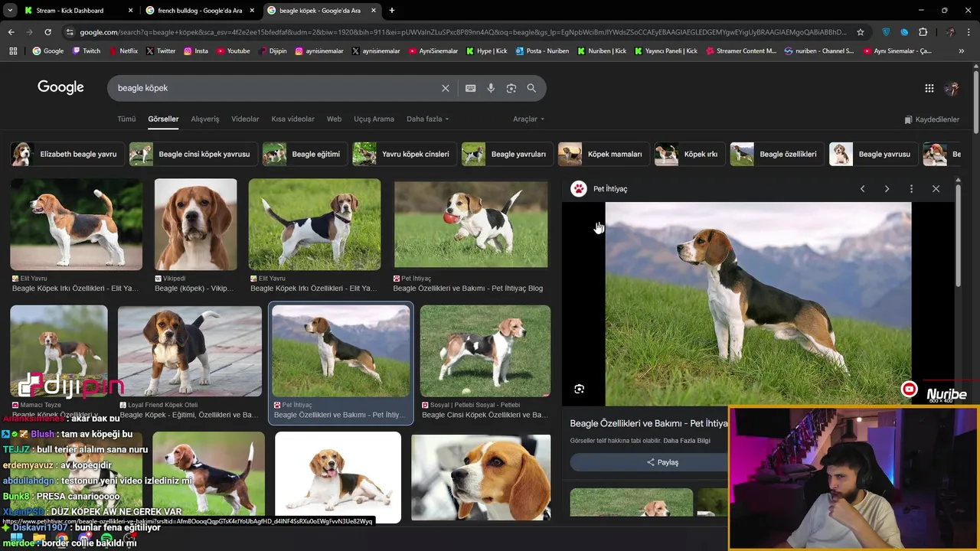This screenshot has height=551, width=980.
Task: Close the french bulldog tab
Action: pyautogui.click(x=252, y=11)
